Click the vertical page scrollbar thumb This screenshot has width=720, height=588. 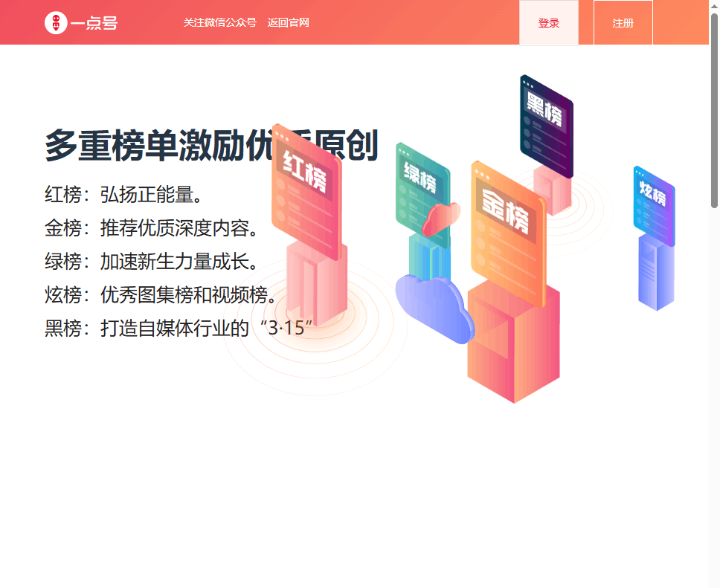(714, 112)
